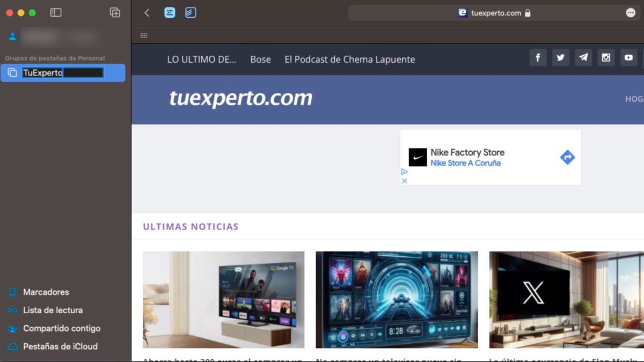This screenshot has height=362, width=644.
Task: Click the Grupos de pestañas de Personal label
Action: [55, 58]
